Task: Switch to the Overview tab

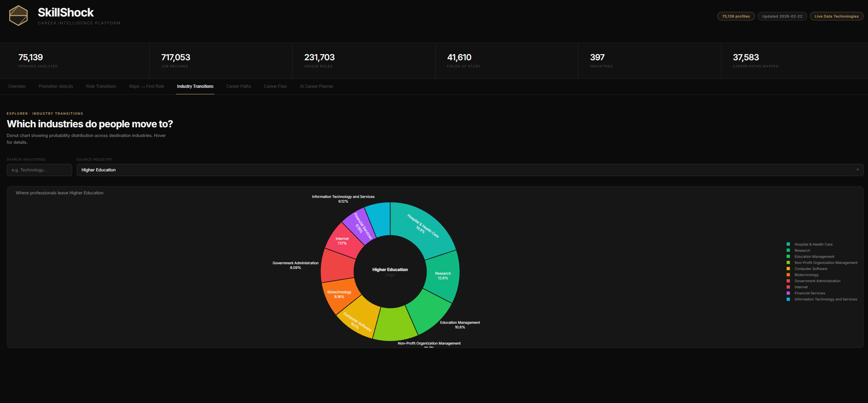Action: coord(17,86)
